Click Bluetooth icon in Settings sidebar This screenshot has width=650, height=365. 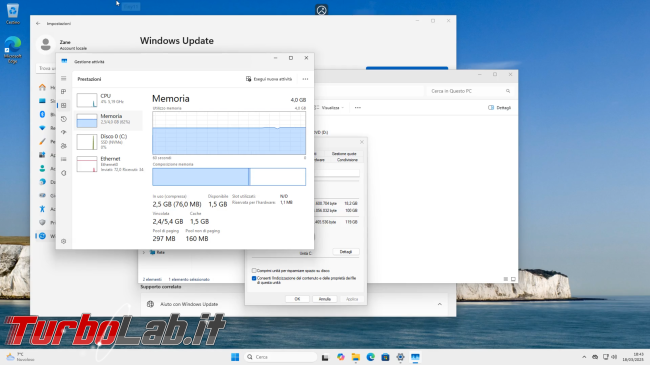point(42,114)
